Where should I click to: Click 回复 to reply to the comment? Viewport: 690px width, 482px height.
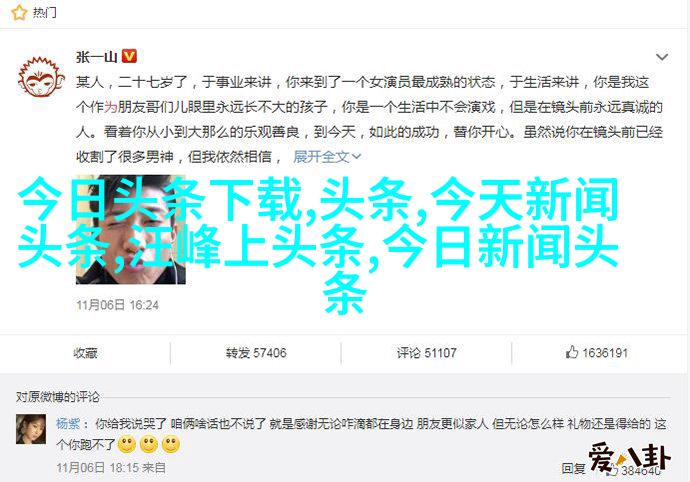573,469
